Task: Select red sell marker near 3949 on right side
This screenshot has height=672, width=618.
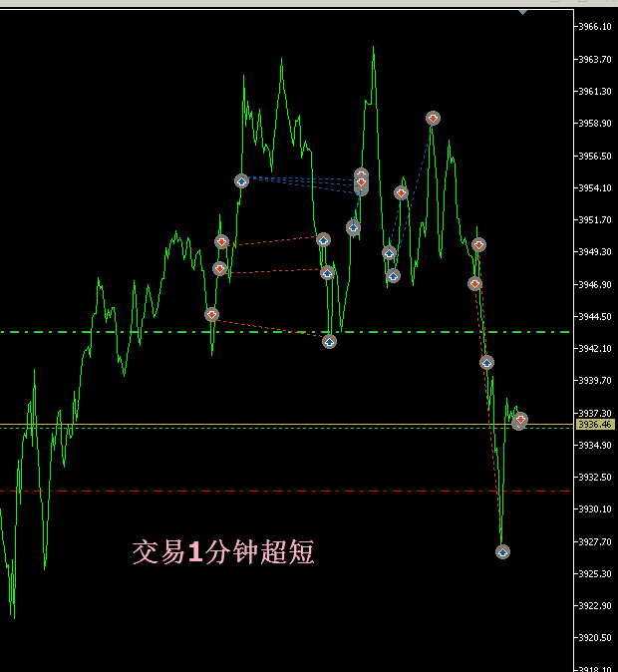Action: 478,244
